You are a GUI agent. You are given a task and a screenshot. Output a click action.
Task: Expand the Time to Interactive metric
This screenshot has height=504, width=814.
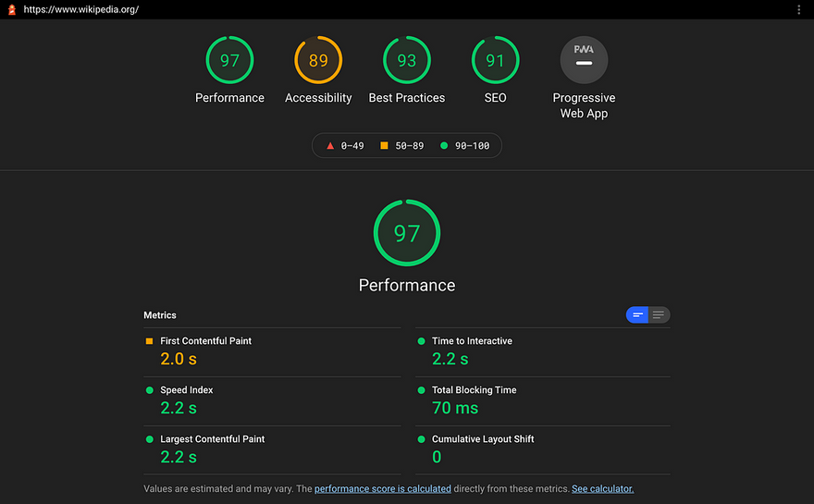(542, 352)
